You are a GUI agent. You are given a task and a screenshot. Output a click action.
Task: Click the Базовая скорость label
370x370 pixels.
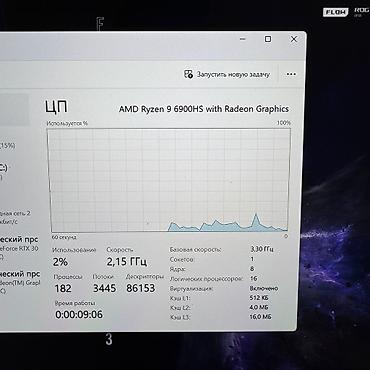point(195,249)
